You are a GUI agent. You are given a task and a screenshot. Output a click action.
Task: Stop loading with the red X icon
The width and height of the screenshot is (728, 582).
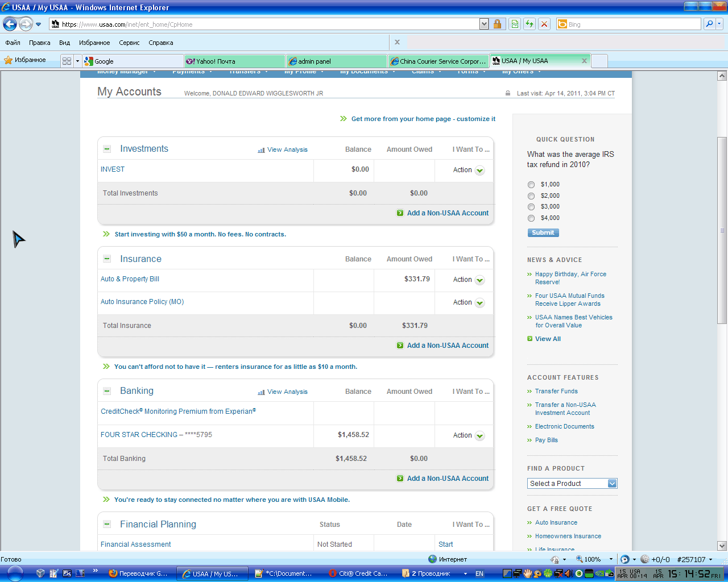[x=544, y=24]
